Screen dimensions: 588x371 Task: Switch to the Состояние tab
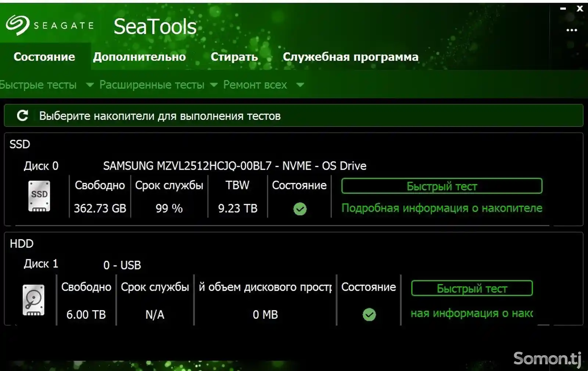(44, 57)
